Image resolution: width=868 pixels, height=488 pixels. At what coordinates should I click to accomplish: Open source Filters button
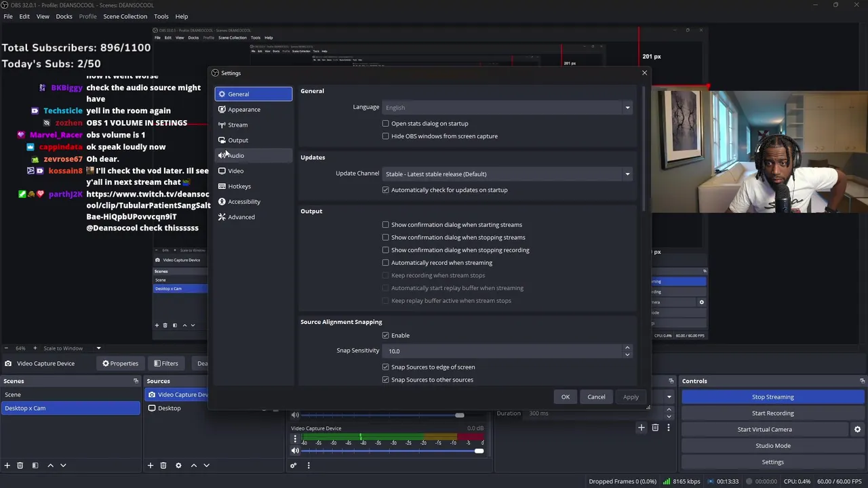[166, 364]
